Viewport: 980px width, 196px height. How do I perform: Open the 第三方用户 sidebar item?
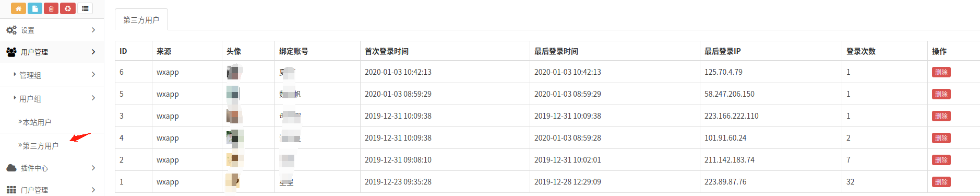(40, 146)
